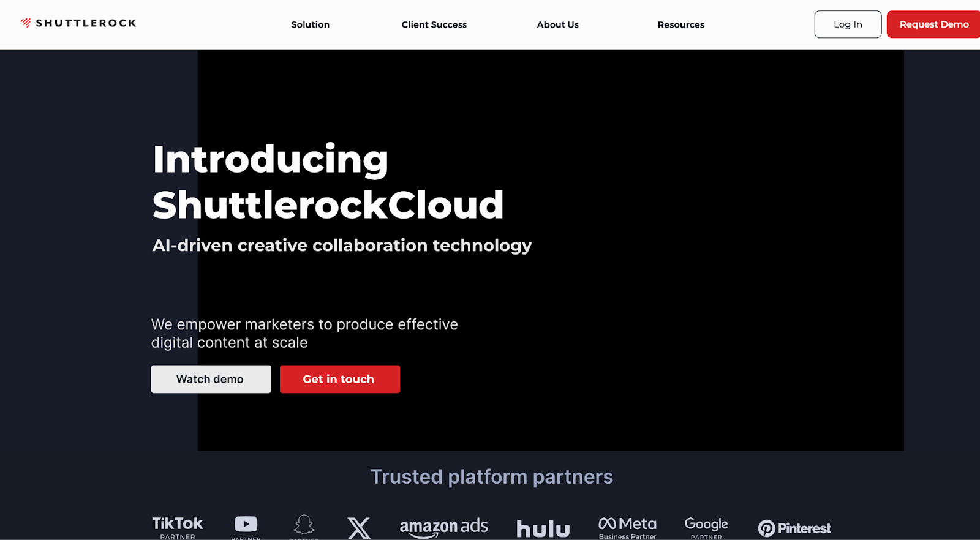Click the YouTube partner logo
The image size is (980, 540).
pyautogui.click(x=246, y=527)
